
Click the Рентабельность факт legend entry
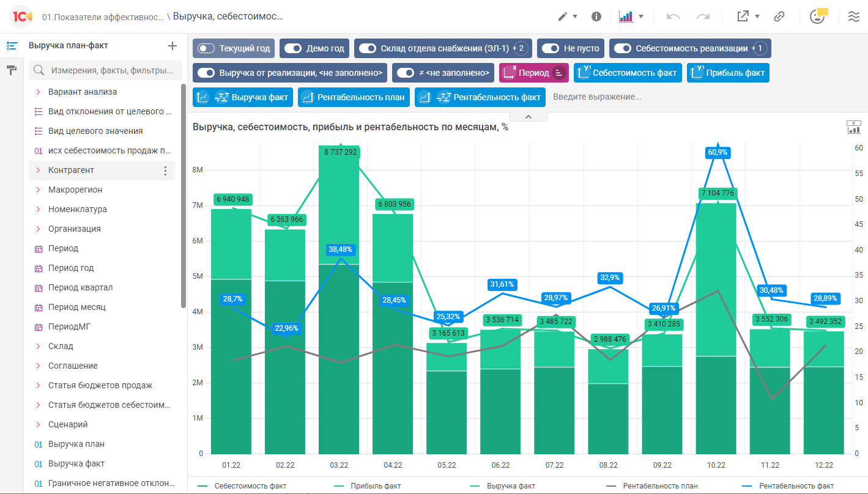[x=787, y=486]
